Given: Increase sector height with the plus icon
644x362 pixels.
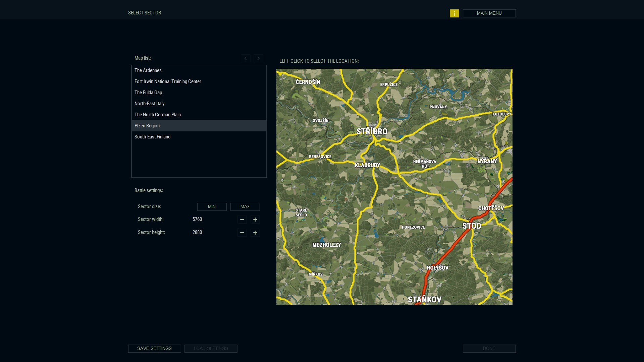Looking at the screenshot, I should point(255,233).
